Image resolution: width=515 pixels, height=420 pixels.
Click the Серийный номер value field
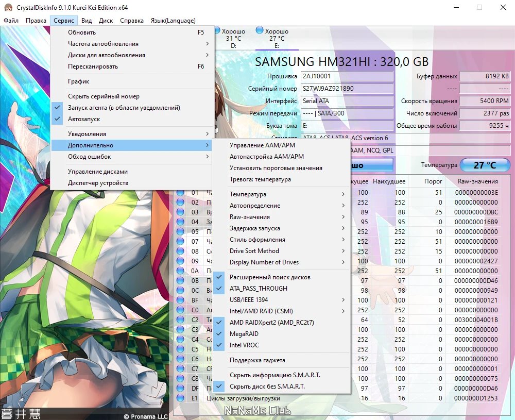coord(347,89)
